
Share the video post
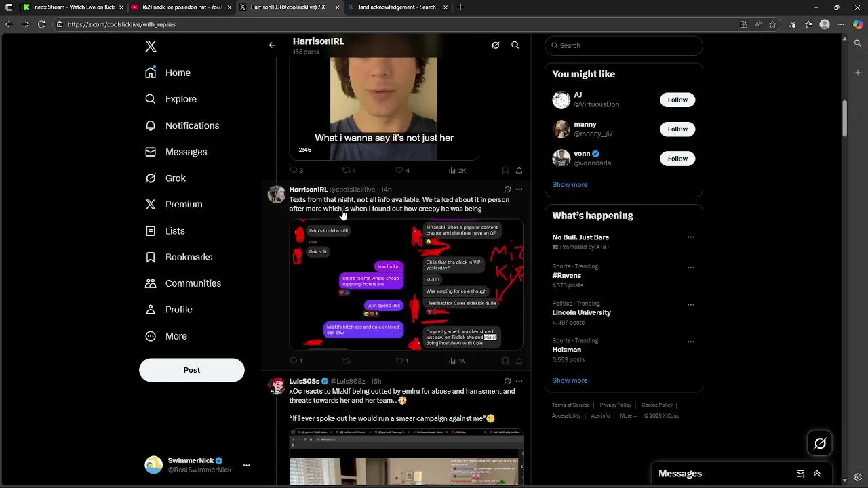tap(519, 170)
